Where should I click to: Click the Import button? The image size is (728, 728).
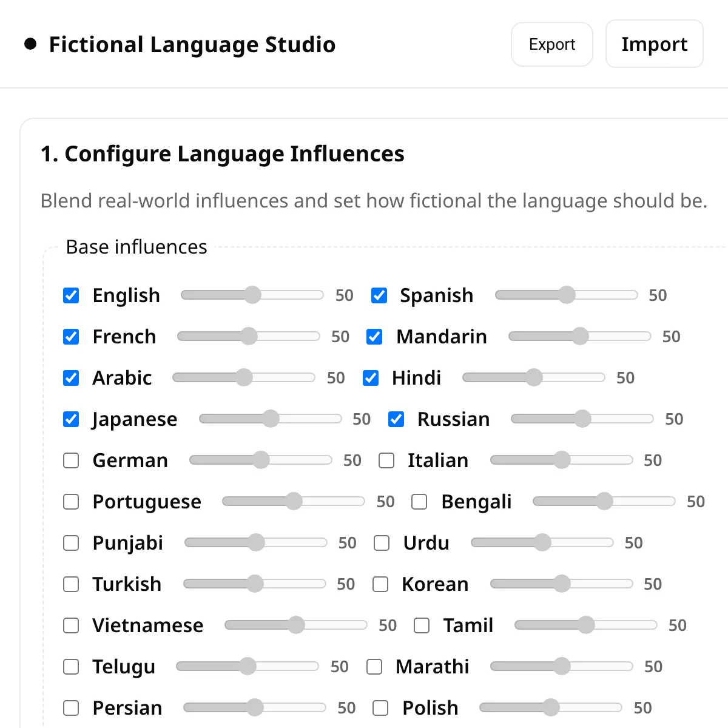point(654,44)
